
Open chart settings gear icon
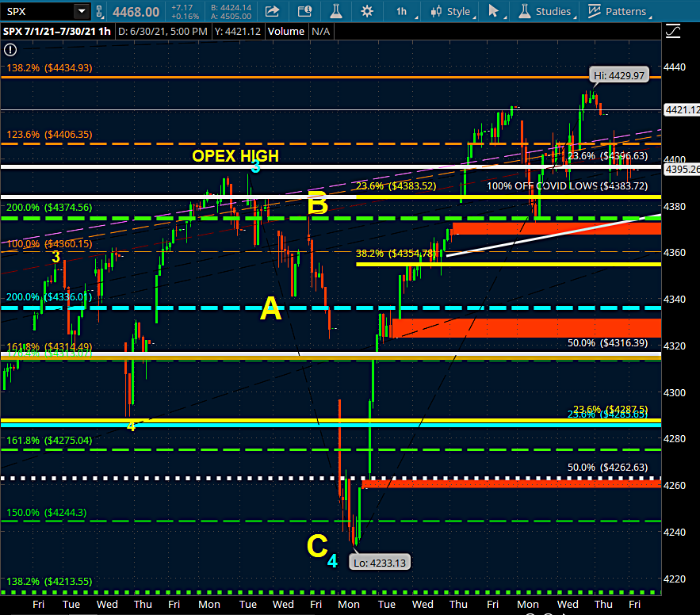click(366, 11)
